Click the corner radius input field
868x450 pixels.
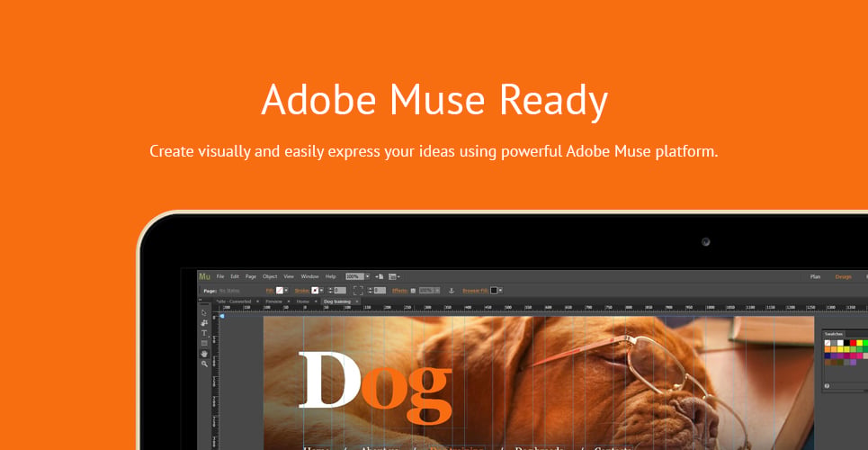[380, 291]
